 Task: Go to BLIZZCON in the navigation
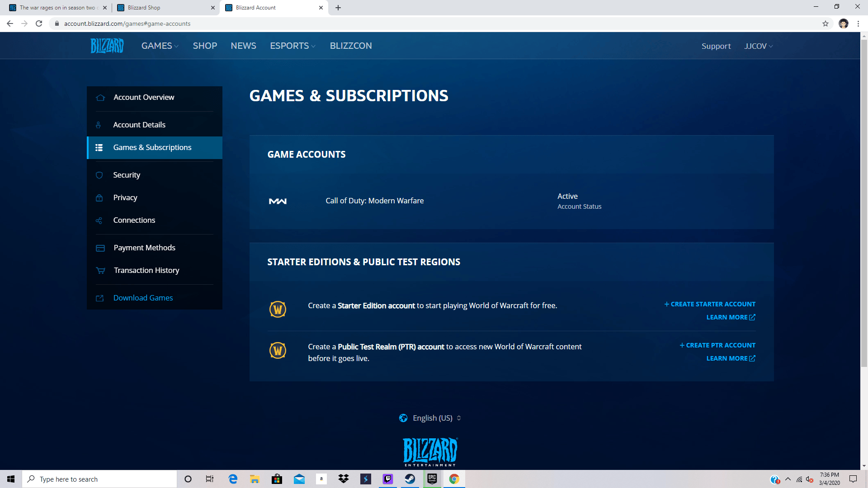(x=351, y=46)
